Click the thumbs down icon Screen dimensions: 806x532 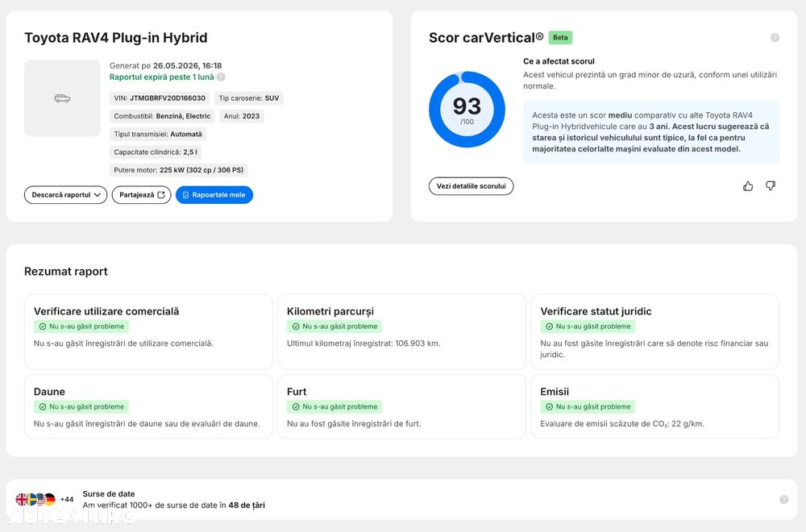771,185
